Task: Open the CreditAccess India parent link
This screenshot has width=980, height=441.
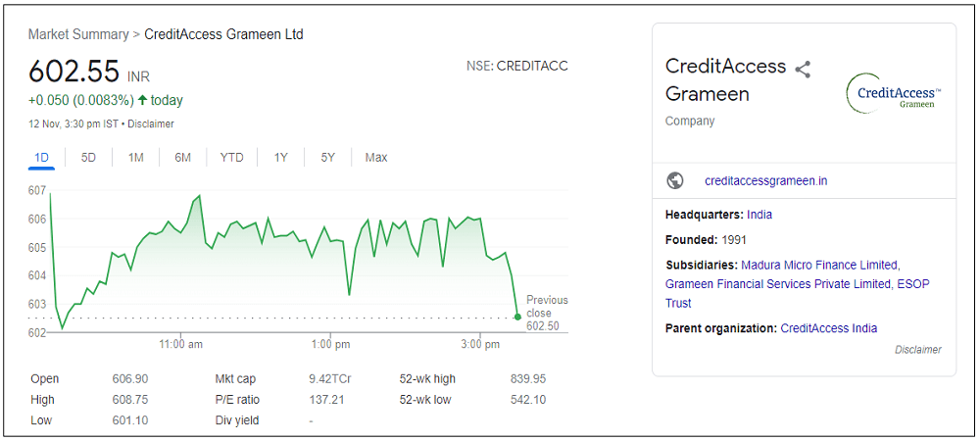Action: pos(829,328)
